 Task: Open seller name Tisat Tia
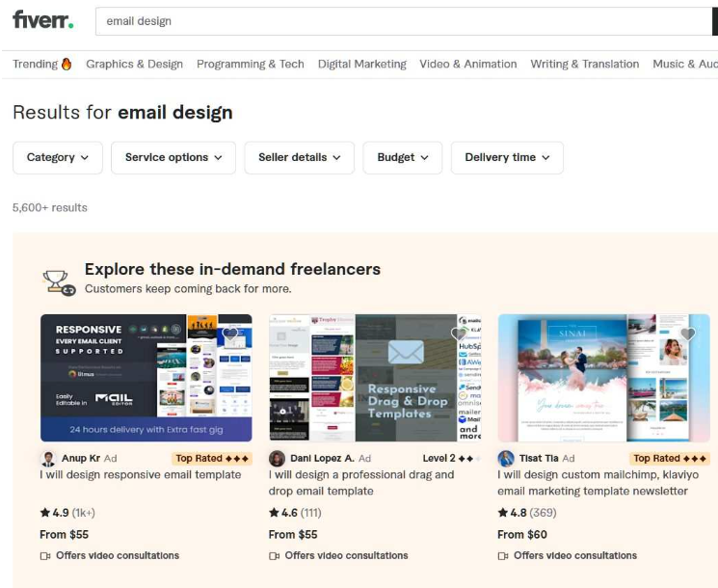pos(539,459)
